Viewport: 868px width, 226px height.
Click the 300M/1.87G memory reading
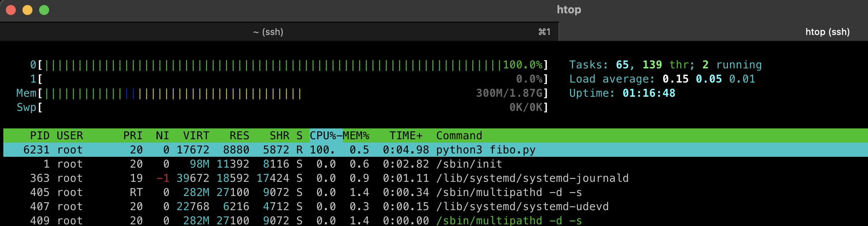point(509,93)
